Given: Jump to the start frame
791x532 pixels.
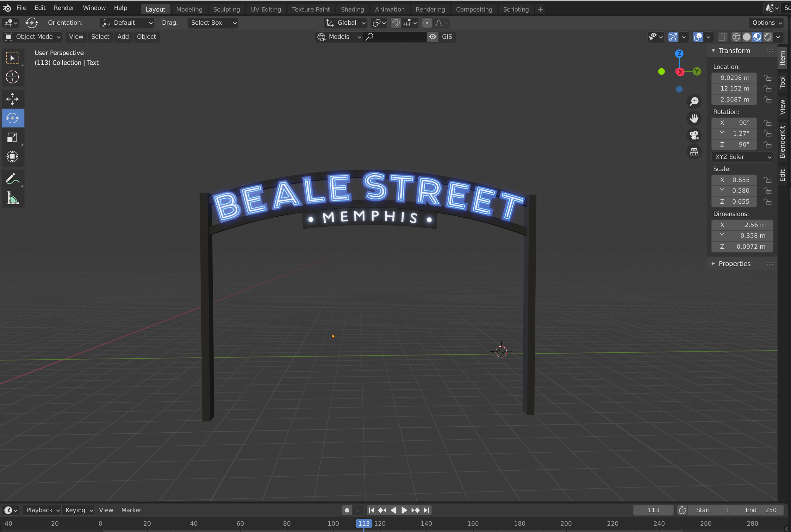Looking at the screenshot, I should point(371,510).
